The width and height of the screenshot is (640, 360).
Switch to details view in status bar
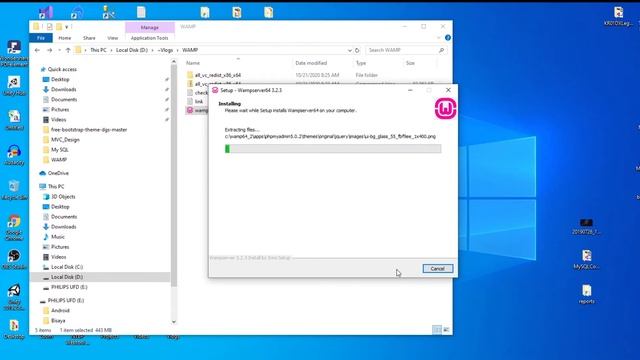pyautogui.click(x=437, y=330)
